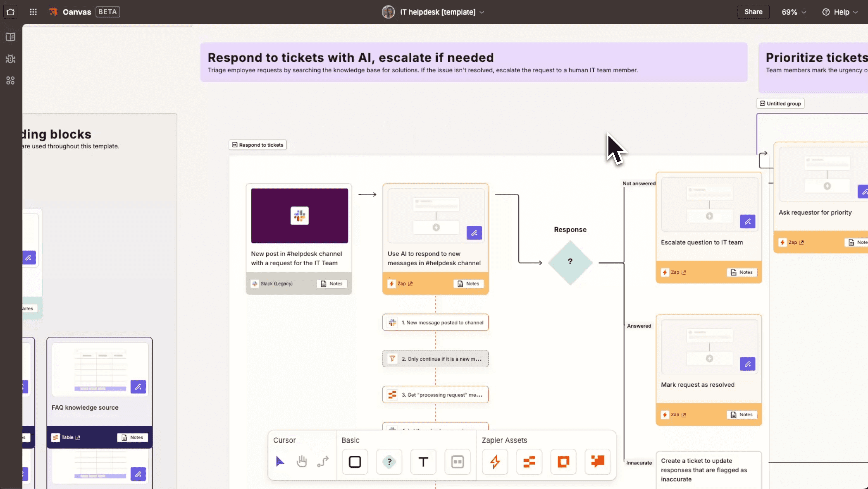The width and height of the screenshot is (868, 489).
Task: Select the decision diamond tool
Action: (389, 462)
